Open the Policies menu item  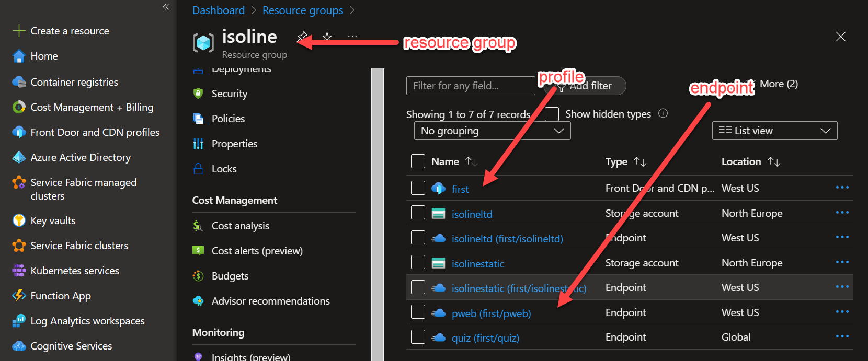coord(228,119)
